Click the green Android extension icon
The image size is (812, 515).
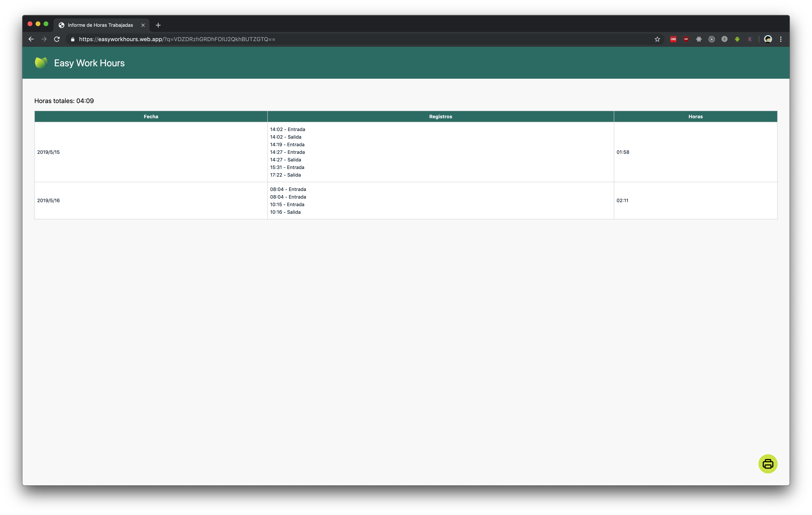[x=737, y=39]
